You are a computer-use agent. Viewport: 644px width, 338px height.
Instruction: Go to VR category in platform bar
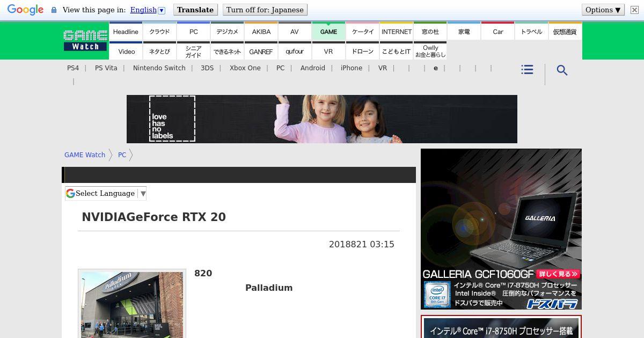click(x=383, y=68)
